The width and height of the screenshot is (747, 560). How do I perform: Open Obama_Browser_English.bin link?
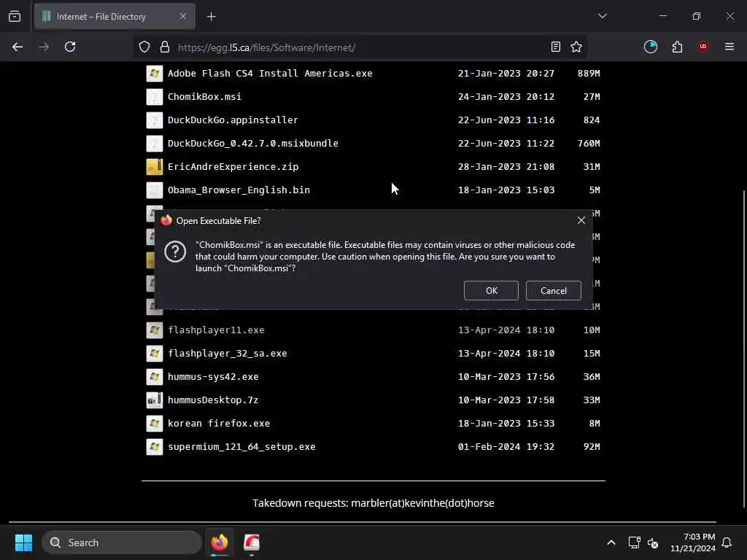(239, 190)
